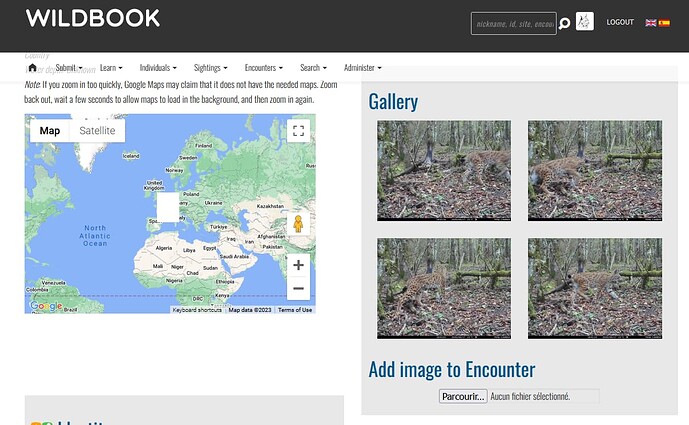Open the Encounters dropdown menu
Viewport: 689px width, 425px height.
pos(264,68)
